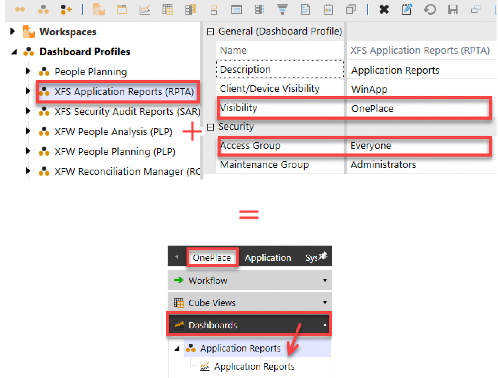This screenshot has height=378, width=498.
Task: Open the Workflow section dropdown arrow
Action: (x=325, y=280)
